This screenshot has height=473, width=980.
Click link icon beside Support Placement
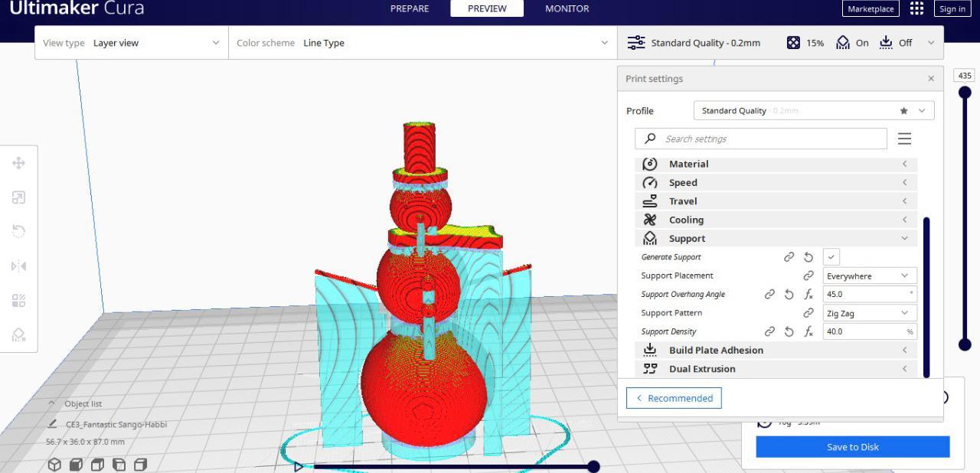(808, 276)
